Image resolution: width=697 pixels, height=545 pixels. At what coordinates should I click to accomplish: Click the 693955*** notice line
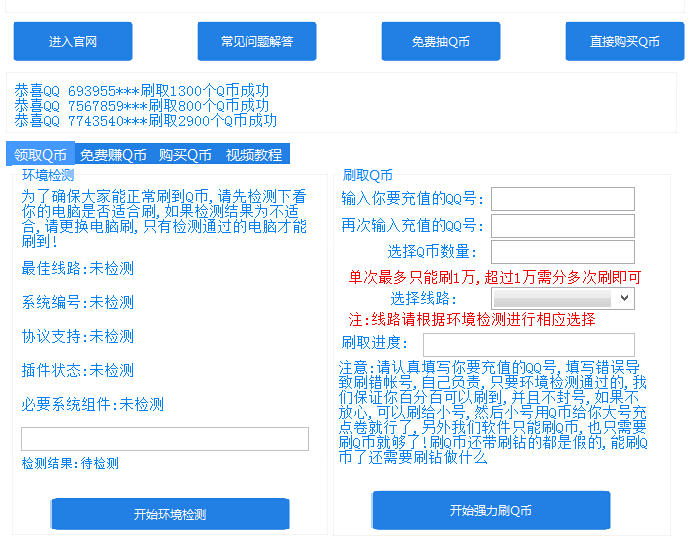tap(142, 91)
